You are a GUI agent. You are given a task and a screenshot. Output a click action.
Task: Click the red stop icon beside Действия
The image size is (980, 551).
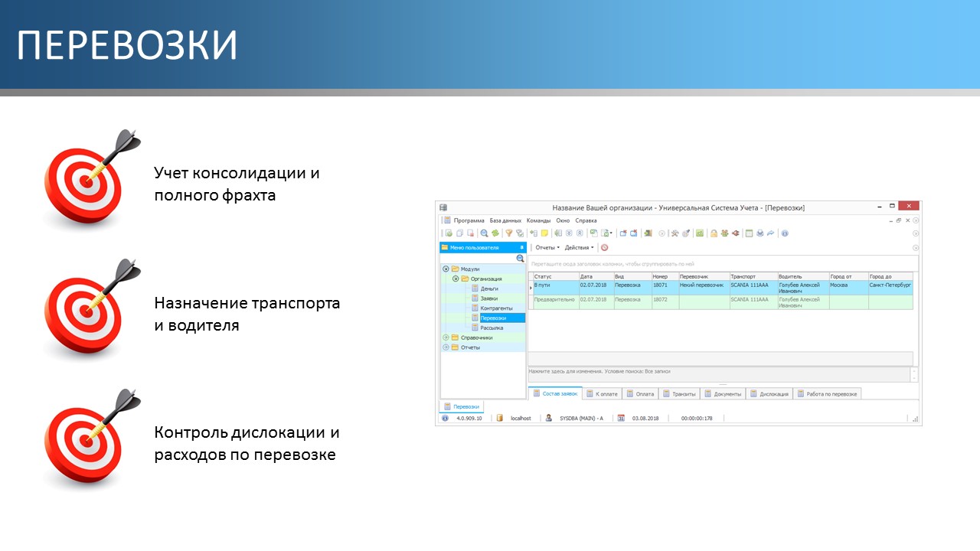604,248
